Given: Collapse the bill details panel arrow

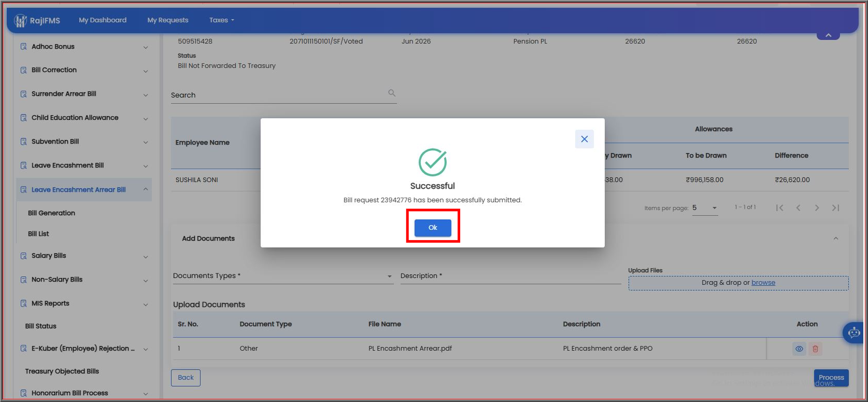Looking at the screenshot, I should (x=828, y=35).
